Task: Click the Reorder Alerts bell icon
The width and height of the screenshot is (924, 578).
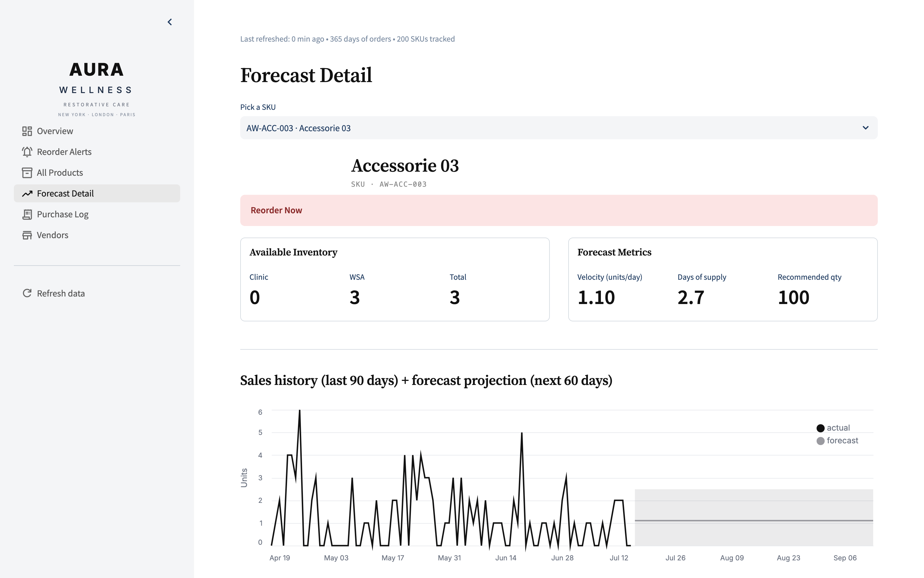Action: tap(27, 152)
